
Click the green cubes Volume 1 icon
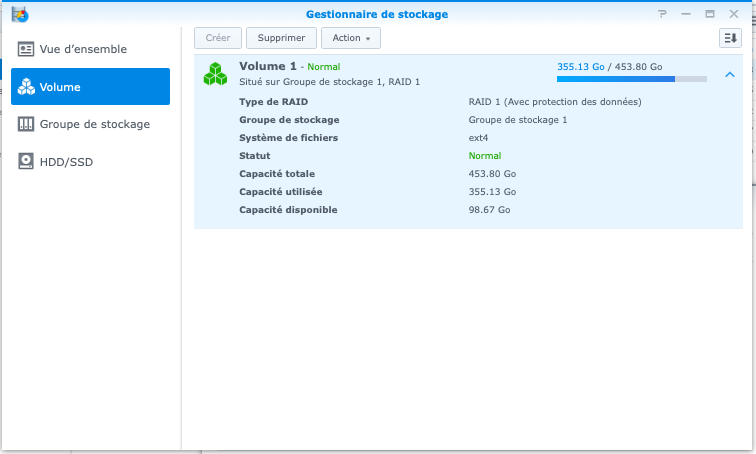pos(215,73)
